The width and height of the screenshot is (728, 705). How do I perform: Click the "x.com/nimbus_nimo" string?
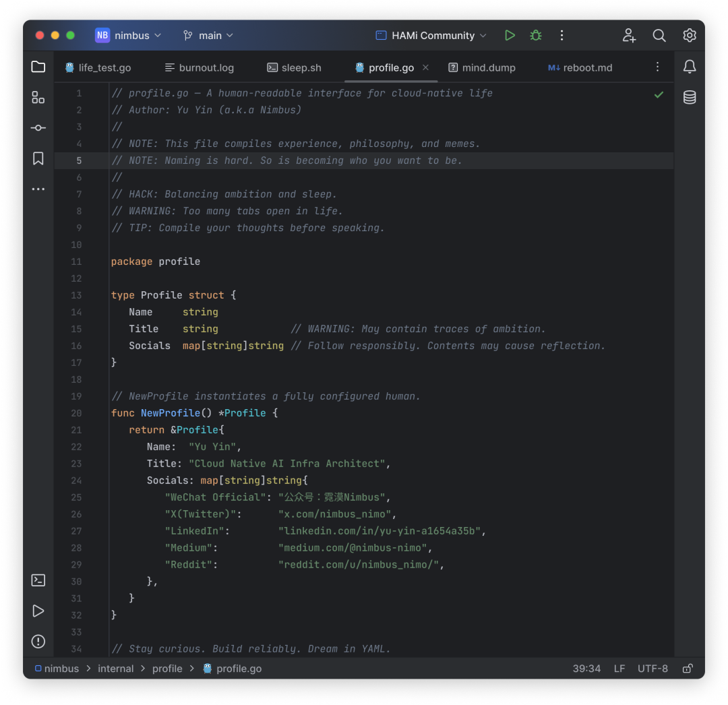335,514
